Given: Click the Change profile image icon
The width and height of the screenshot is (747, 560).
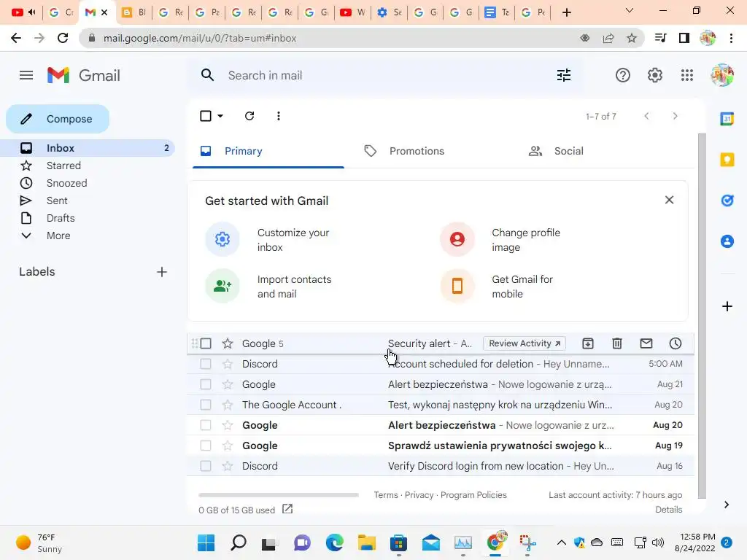Looking at the screenshot, I should [457, 239].
